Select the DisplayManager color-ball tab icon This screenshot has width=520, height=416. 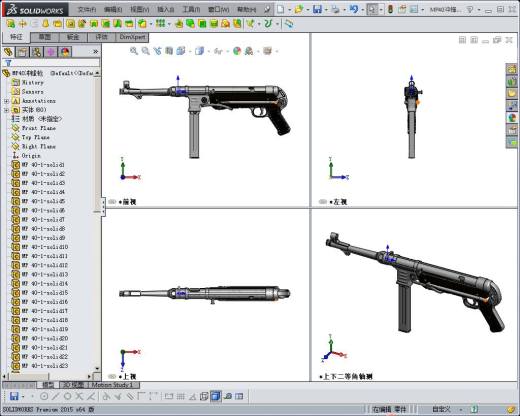pos(65,52)
